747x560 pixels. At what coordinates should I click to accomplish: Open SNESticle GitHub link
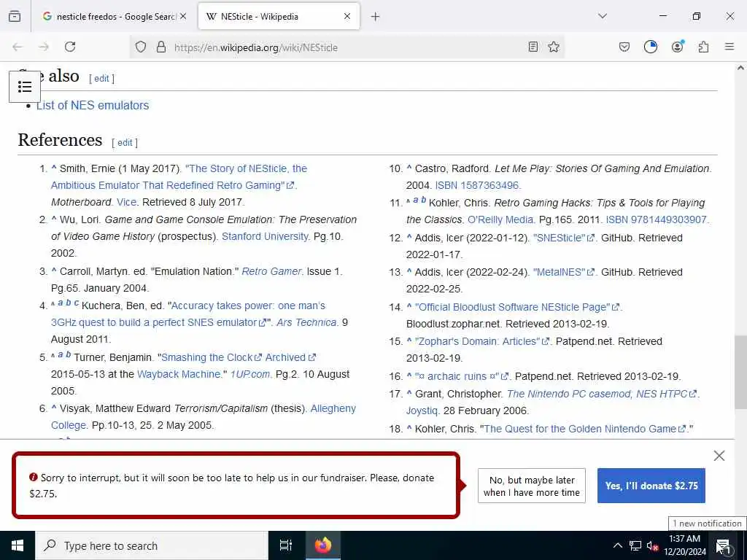tap(564, 238)
